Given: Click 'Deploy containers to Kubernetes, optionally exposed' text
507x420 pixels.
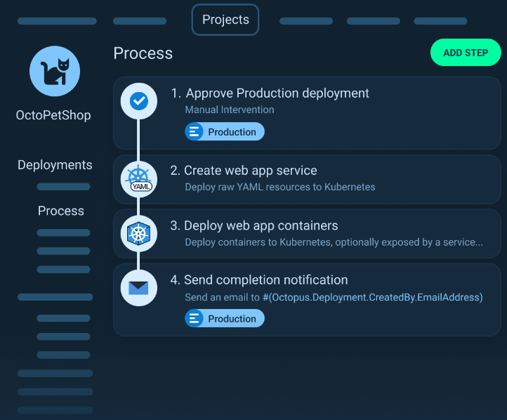Looking at the screenshot, I should [x=334, y=242].
